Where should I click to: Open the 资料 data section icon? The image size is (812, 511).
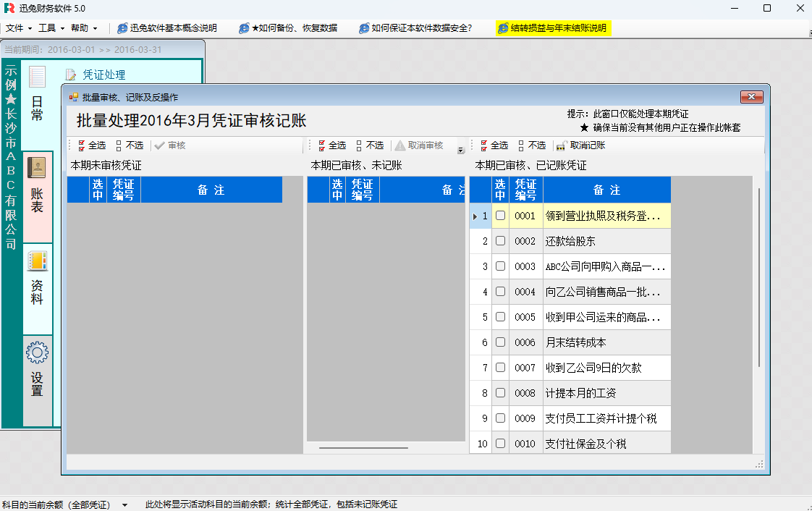(x=37, y=261)
